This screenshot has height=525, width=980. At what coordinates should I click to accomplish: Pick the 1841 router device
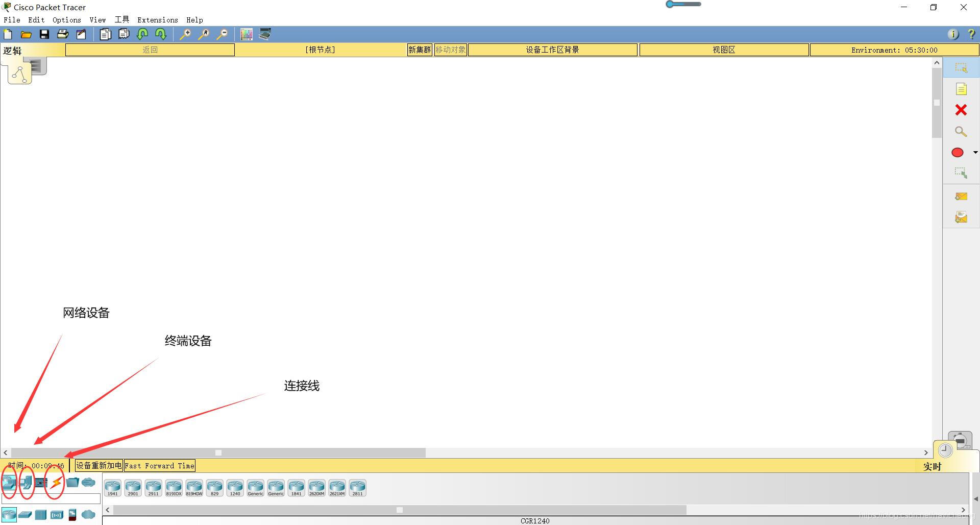click(x=296, y=488)
